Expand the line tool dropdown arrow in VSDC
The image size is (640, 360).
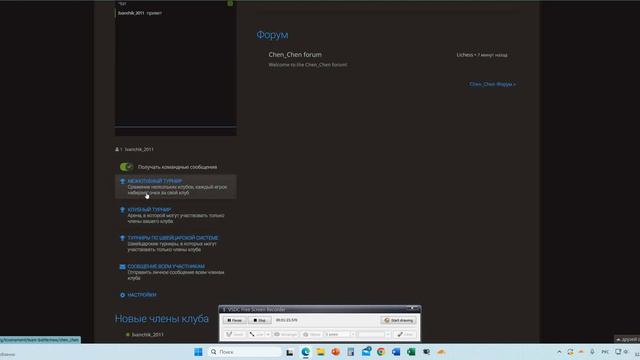[268, 334]
